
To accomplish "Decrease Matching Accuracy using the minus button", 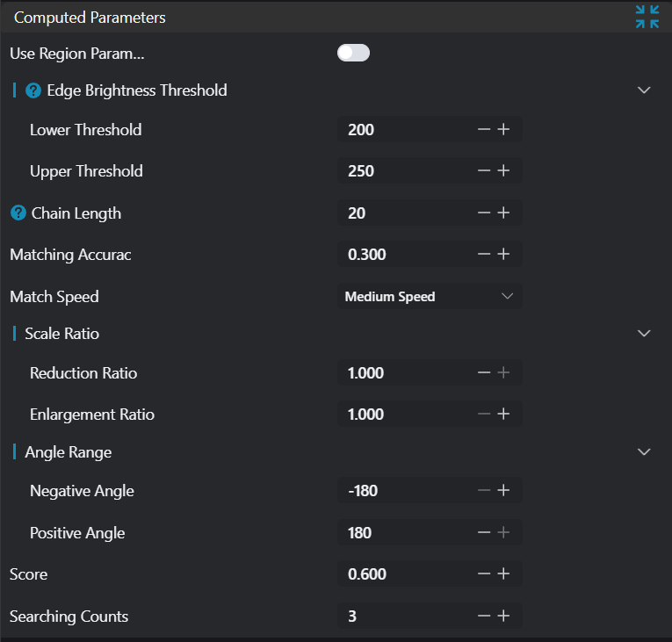I will 484,255.
